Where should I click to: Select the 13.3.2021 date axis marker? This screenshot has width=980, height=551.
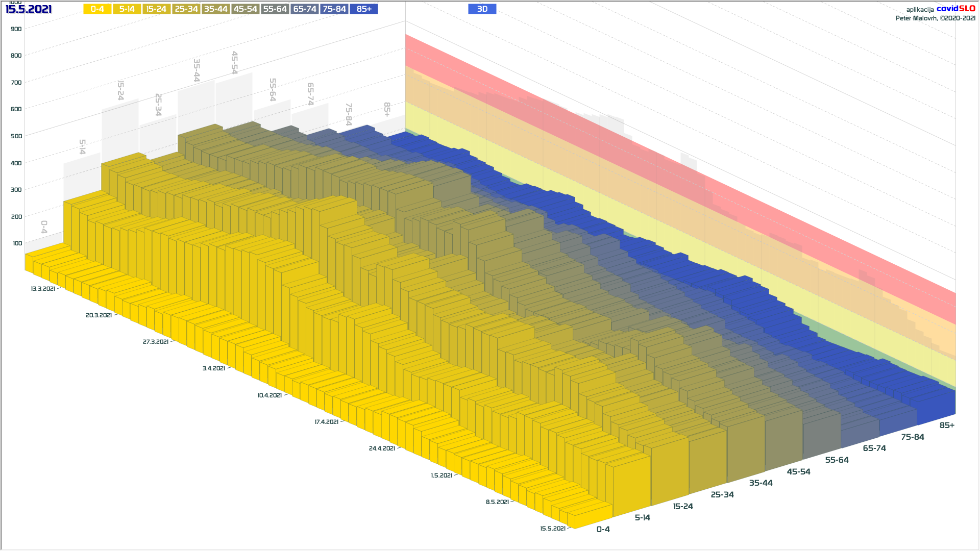click(43, 289)
